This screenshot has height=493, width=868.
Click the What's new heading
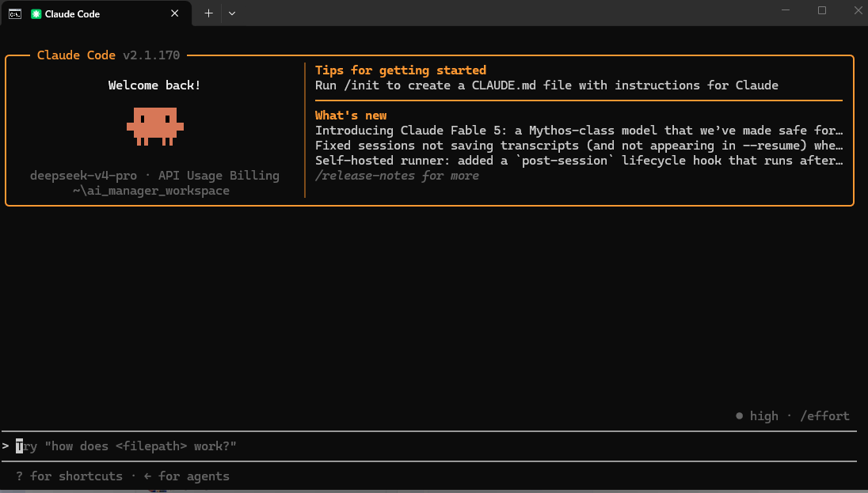(x=351, y=115)
